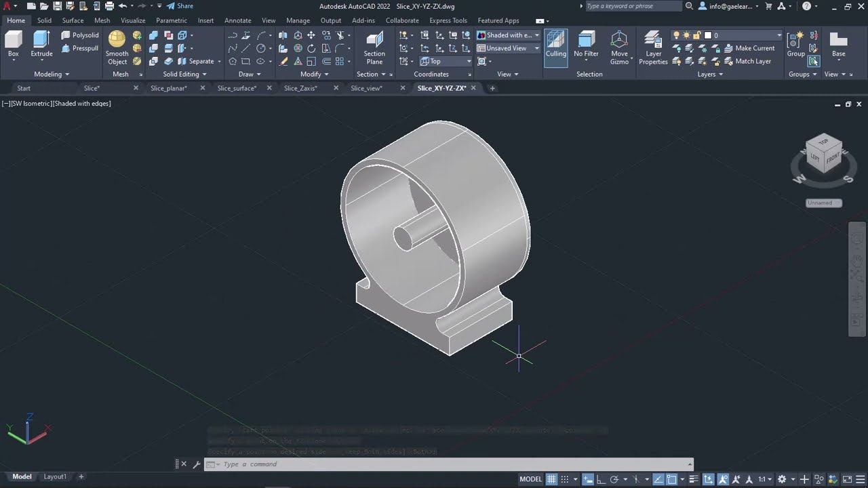The image size is (868, 488).
Task: Switch to the Solid ribbon tab
Action: [44, 20]
